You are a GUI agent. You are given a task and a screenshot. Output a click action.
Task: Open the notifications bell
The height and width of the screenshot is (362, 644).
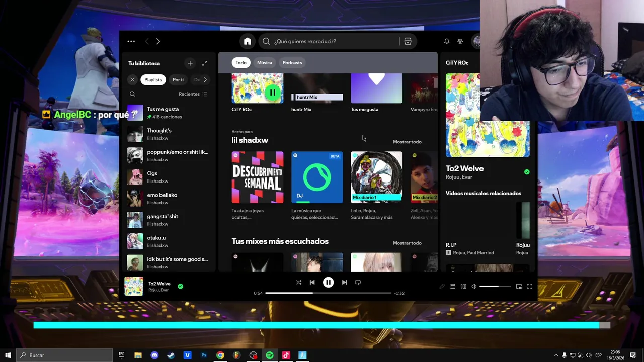446,41
